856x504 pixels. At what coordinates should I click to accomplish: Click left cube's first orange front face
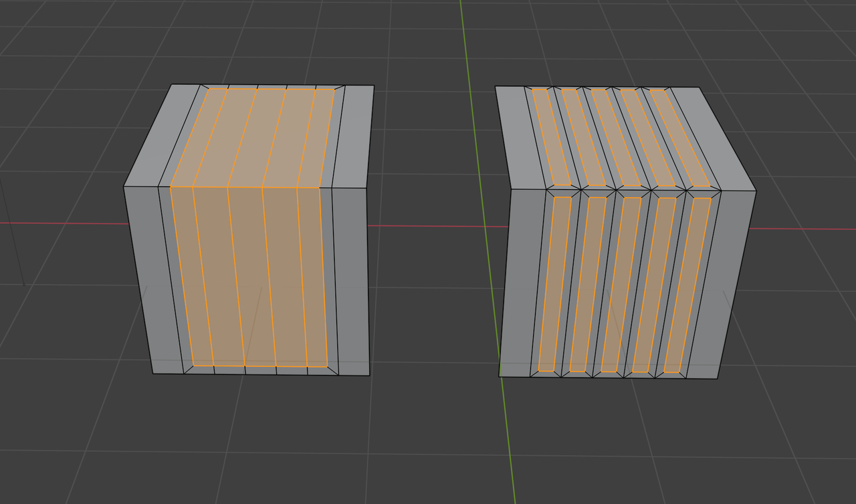pos(192,276)
